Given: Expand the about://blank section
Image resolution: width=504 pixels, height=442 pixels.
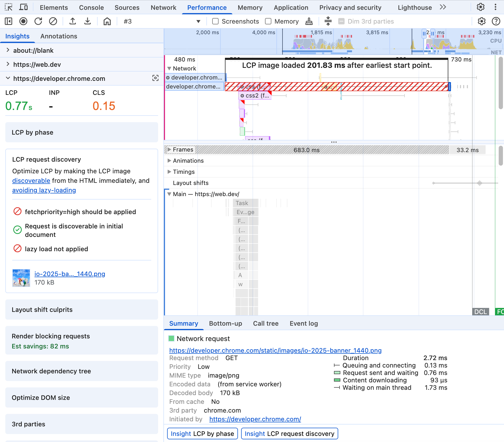Looking at the screenshot, I should [8, 50].
